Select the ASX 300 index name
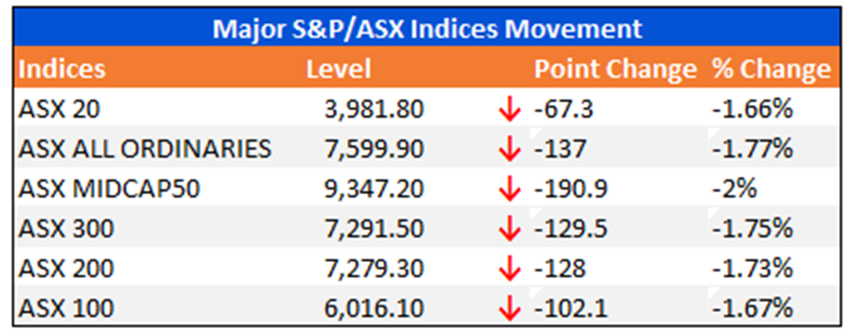The height and width of the screenshot is (335, 868). point(66,229)
